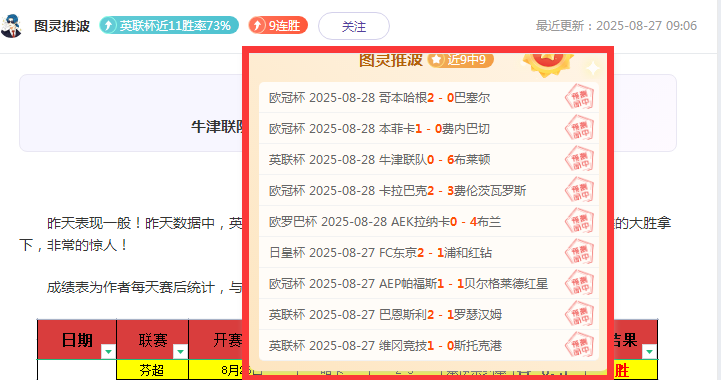Click hit stamp on 哥本哈根 row

tap(579, 97)
